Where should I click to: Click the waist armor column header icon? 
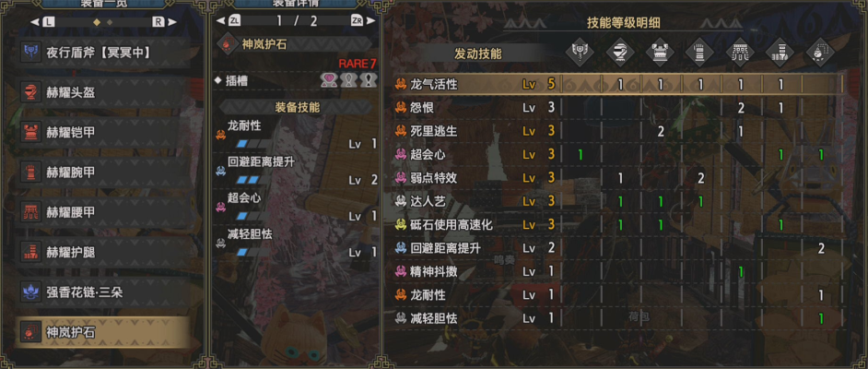click(741, 54)
